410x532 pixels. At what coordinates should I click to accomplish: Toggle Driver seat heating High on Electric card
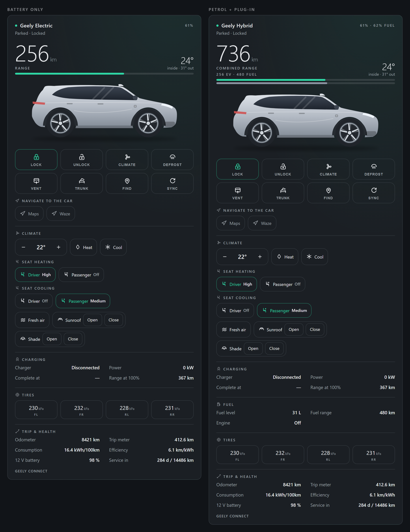click(35, 275)
